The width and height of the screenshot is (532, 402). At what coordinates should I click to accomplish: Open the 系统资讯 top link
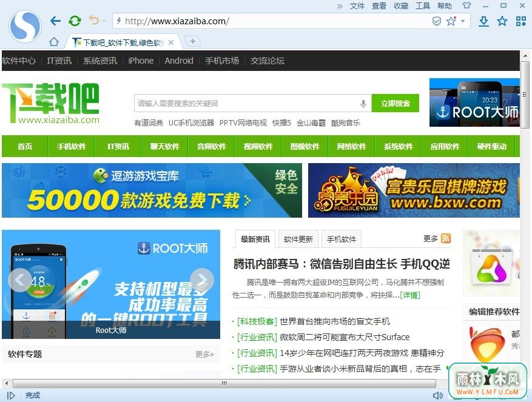[100, 61]
